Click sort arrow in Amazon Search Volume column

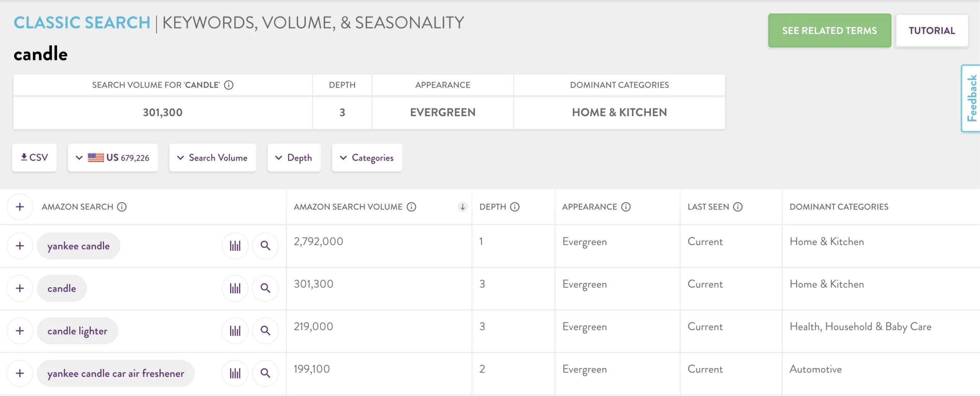462,207
